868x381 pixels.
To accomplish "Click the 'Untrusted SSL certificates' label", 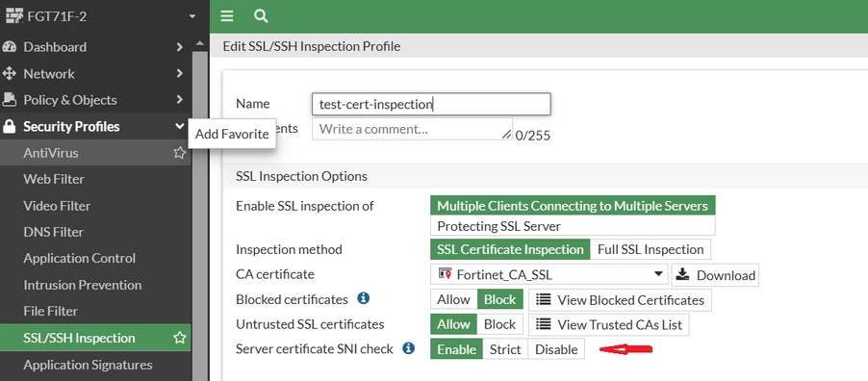I will click(x=310, y=324).
